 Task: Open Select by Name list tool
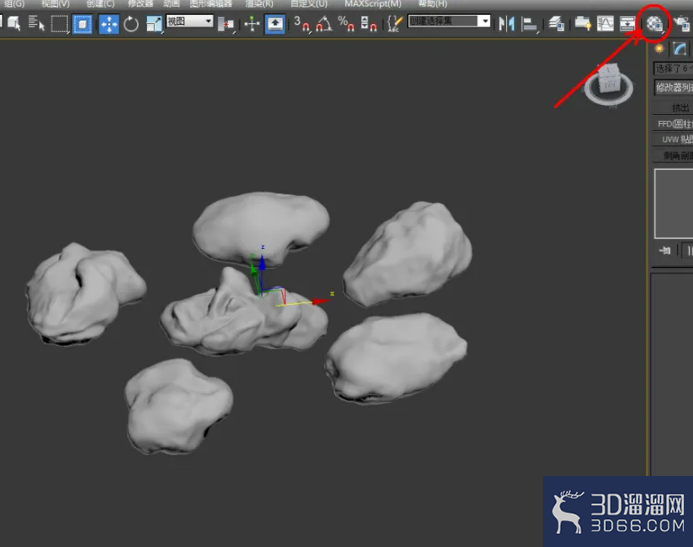coord(36,23)
